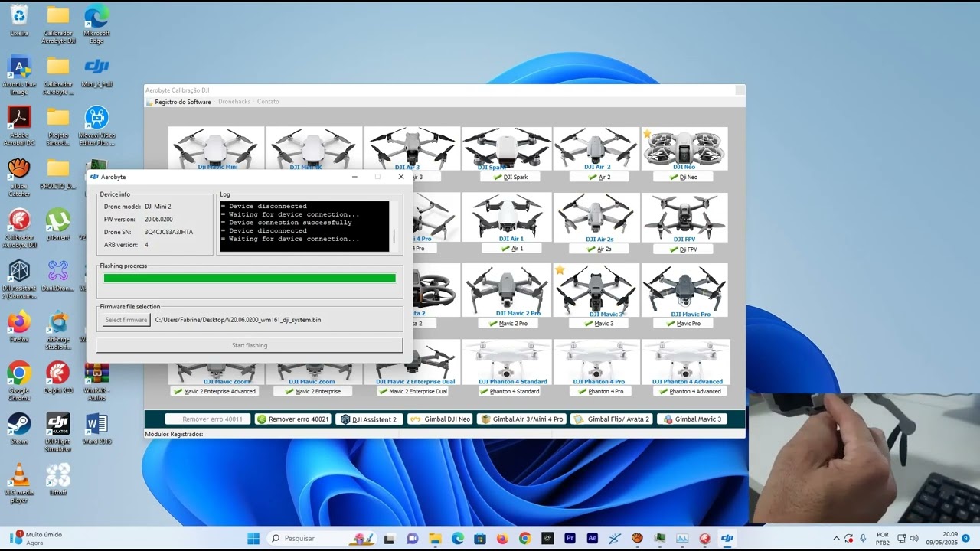Viewport: 980px width, 551px height.
Task: Click the Mavic 2 Enterprise Dual button
Action: tap(413, 391)
